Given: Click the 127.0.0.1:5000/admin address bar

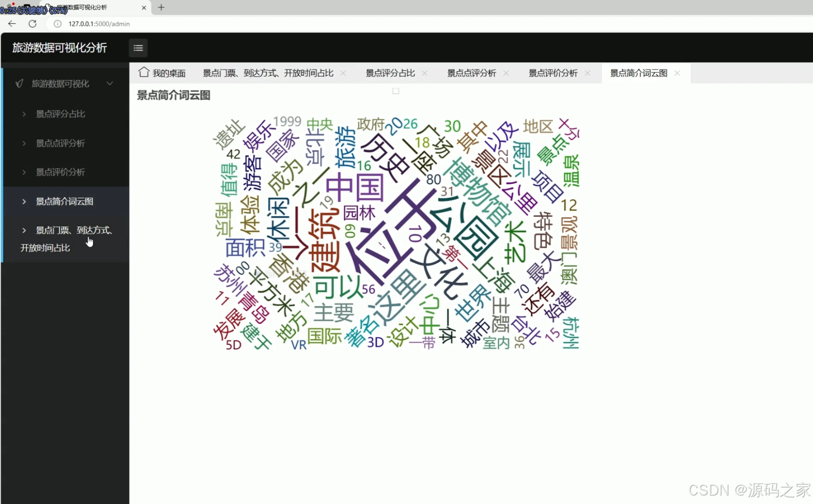Looking at the screenshot, I should (x=99, y=23).
